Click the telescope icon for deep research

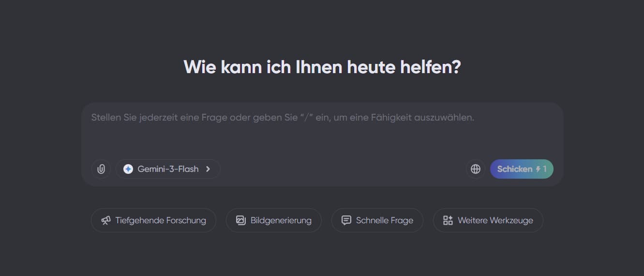106,220
